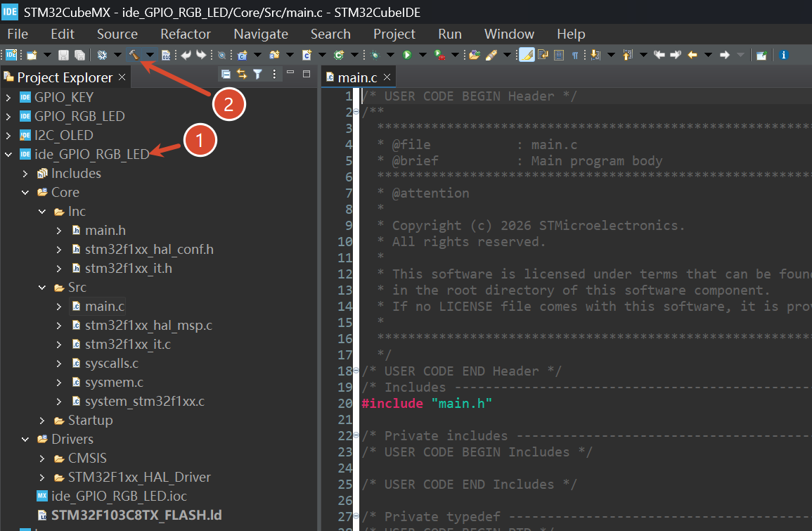
Task: Close the Project Explorer view
Action: (x=122, y=77)
